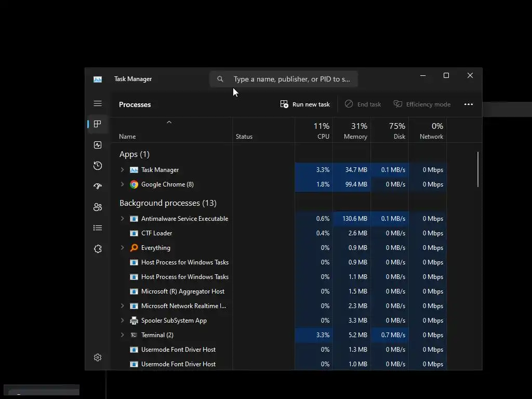The height and width of the screenshot is (399, 532).
Task: Open the Services sidebar icon
Action: pos(98,249)
